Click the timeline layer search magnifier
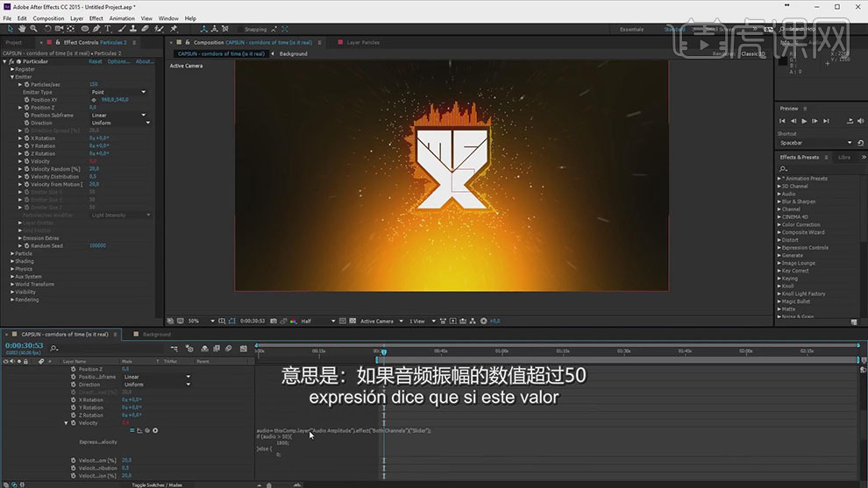This screenshot has height=488, width=868. coord(54,348)
